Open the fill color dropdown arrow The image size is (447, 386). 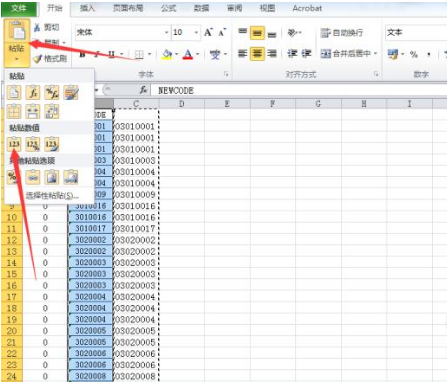point(176,54)
